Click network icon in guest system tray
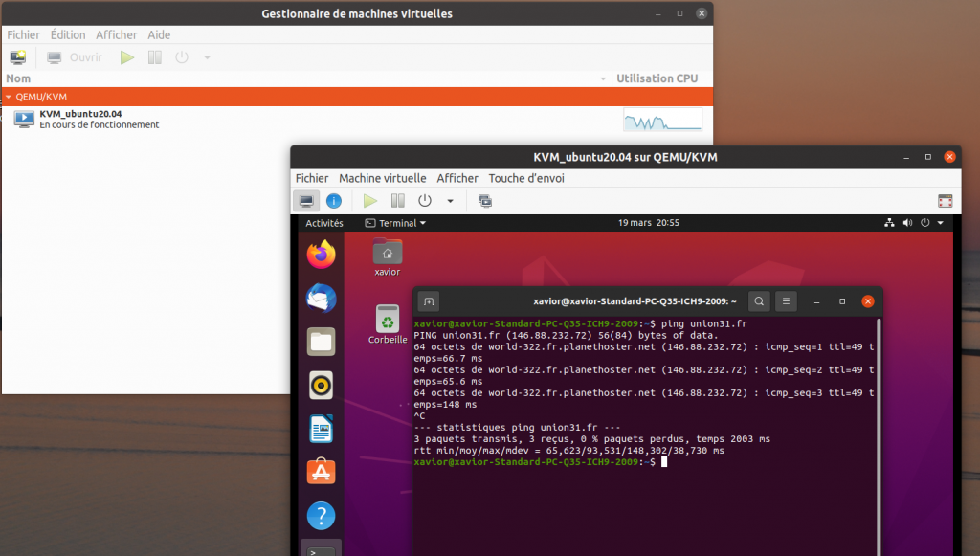Viewport: 980px width, 556px height. coord(889,223)
